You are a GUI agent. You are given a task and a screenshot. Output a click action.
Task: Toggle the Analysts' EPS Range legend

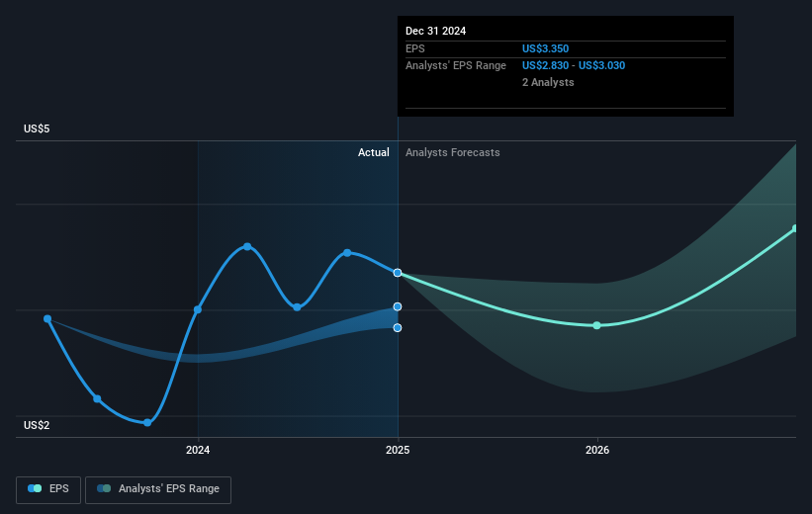pyautogui.click(x=158, y=489)
